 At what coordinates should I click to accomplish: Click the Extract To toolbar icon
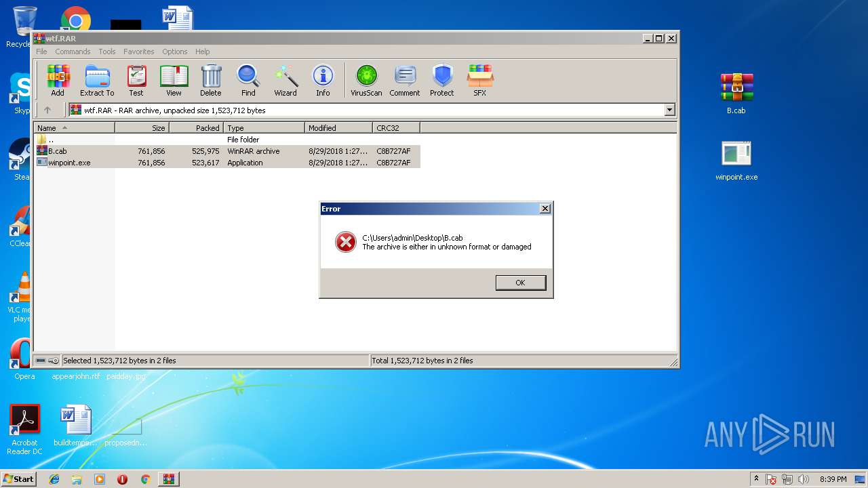tap(97, 81)
